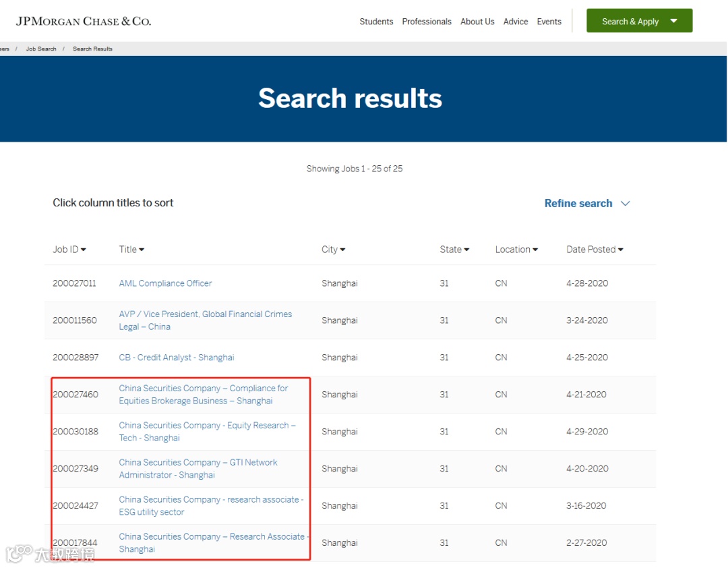
Task: Sort the table by Job ID
Action: 69,250
